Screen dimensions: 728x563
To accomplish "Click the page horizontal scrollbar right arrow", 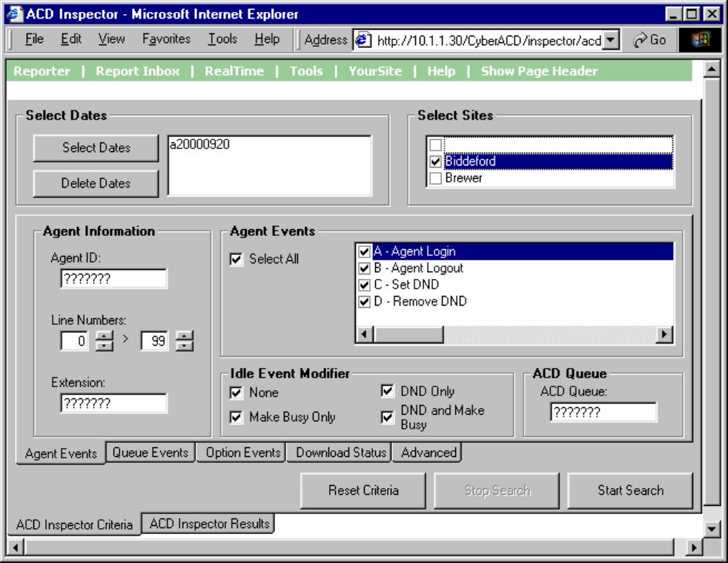I will point(694,547).
